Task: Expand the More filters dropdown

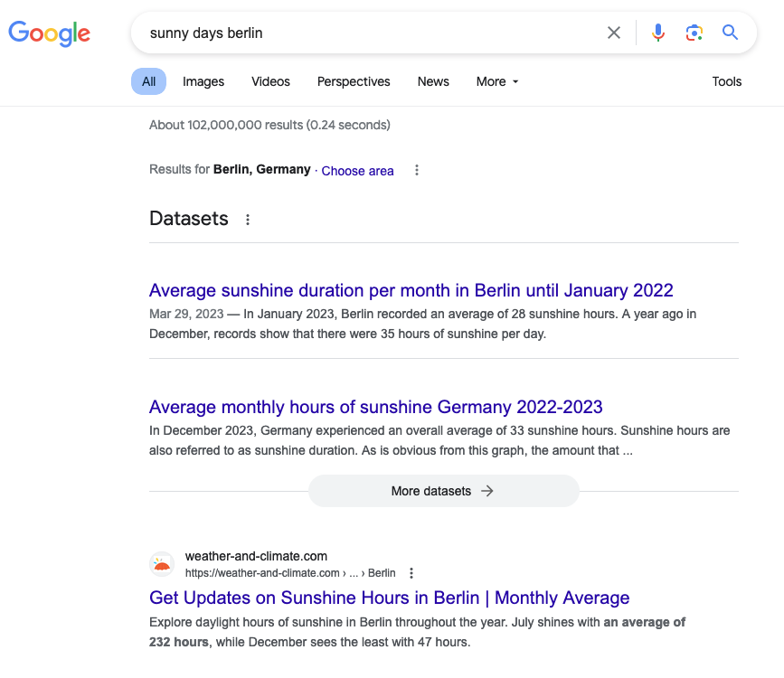Action: click(x=497, y=81)
